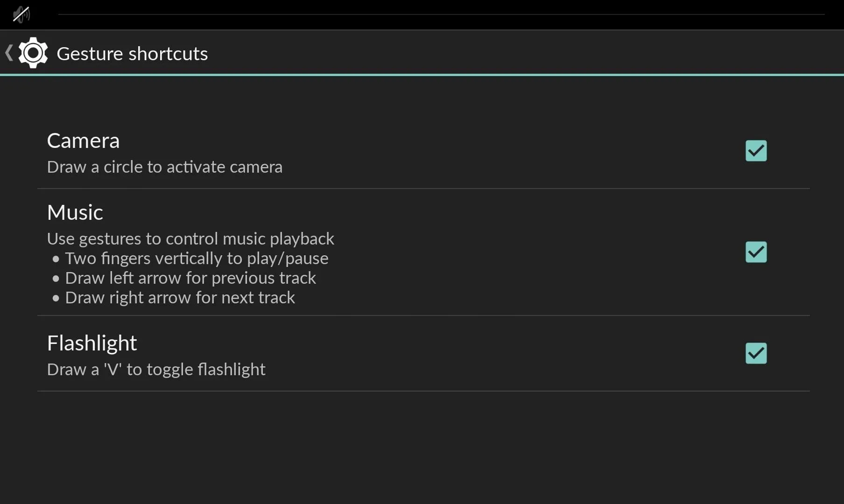Viewport: 844px width, 504px height.
Task: Click bullet beside Draw right arrow item
Action: pyautogui.click(x=56, y=298)
